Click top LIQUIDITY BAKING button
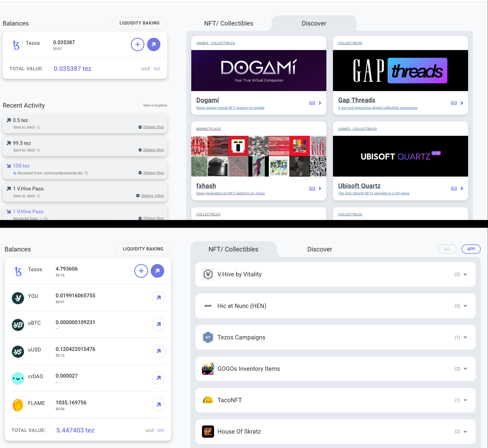 [x=140, y=23]
